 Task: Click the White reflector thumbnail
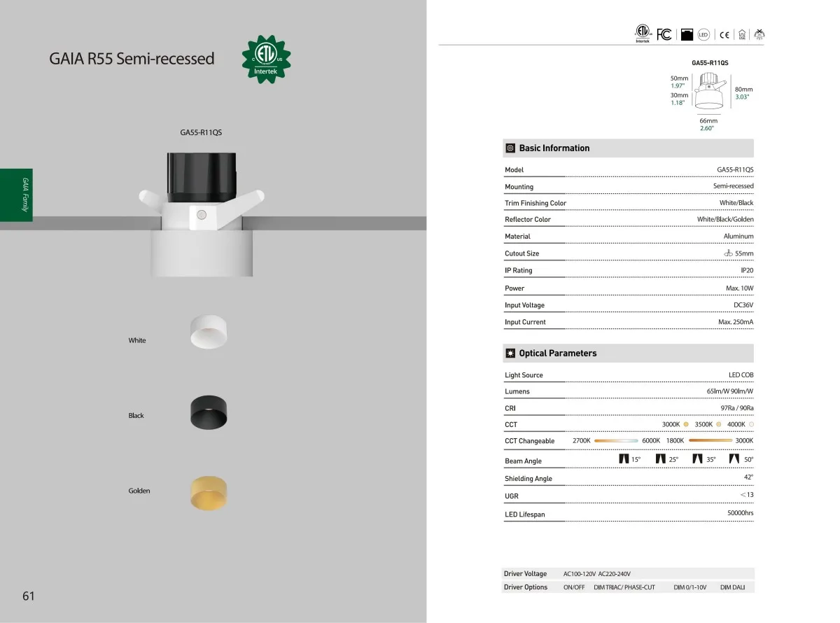[209, 332]
